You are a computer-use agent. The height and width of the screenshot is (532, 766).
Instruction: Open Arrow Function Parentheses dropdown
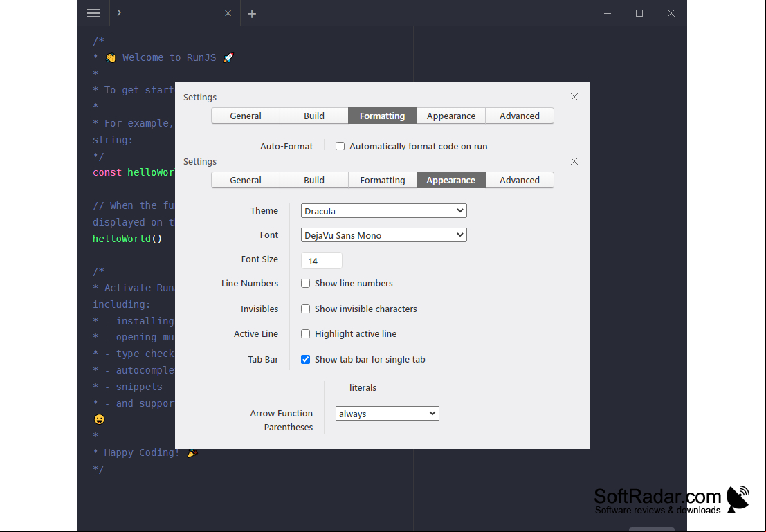click(x=387, y=413)
